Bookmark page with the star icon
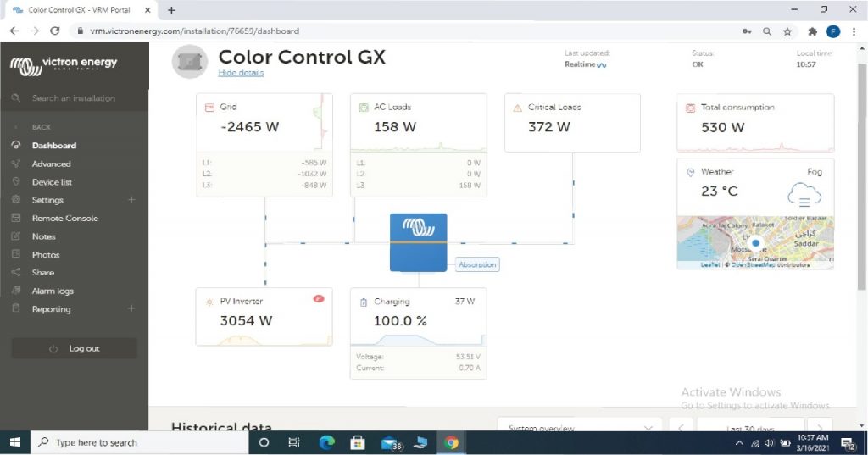 787,31
